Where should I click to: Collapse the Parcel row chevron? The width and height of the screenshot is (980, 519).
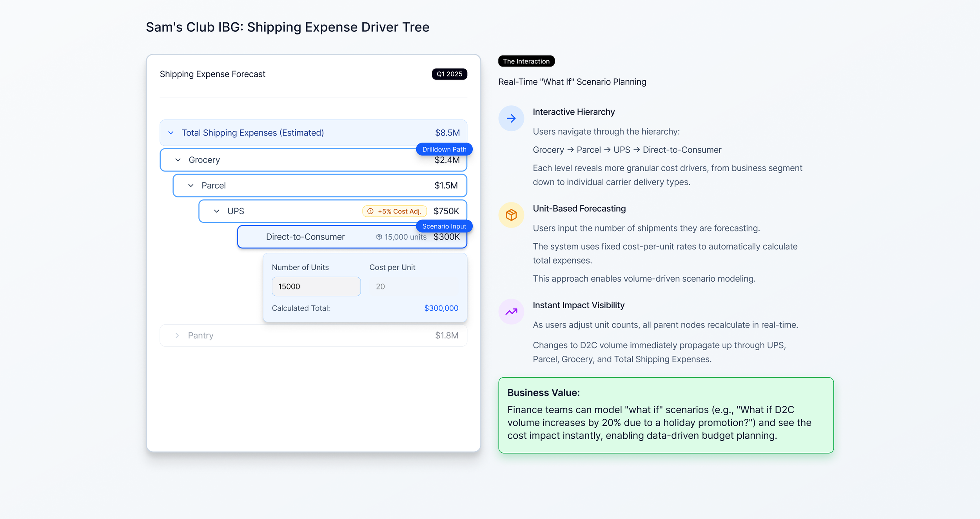(x=191, y=186)
